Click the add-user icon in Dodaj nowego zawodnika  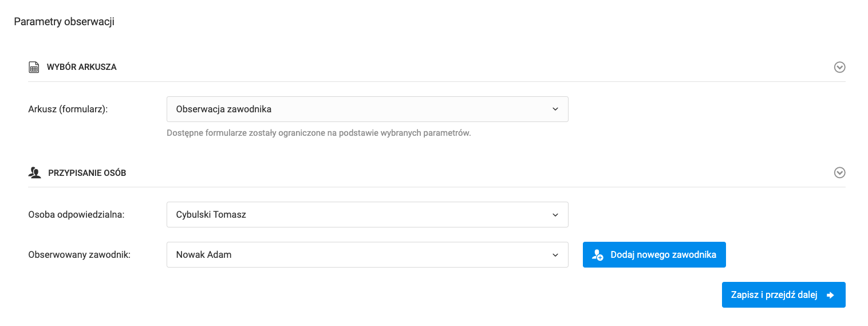point(598,255)
